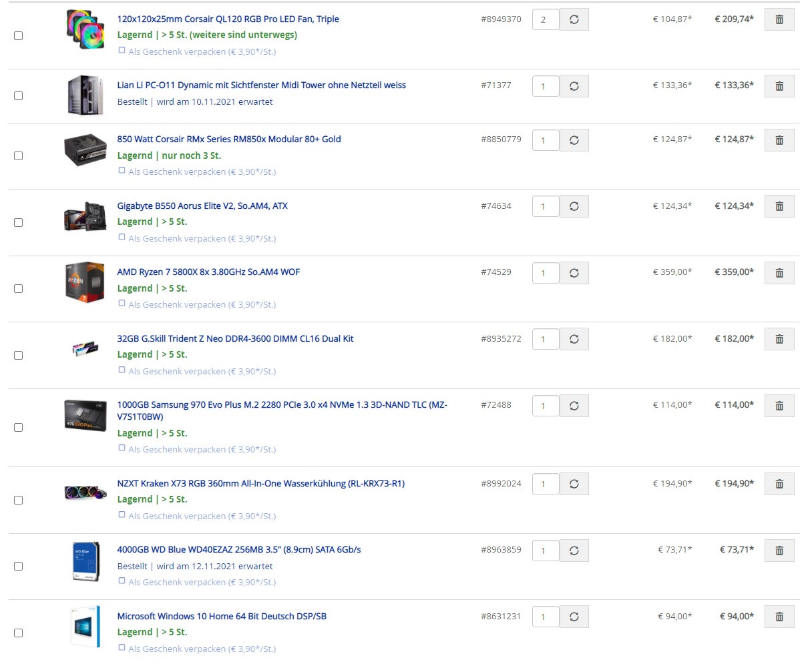Refresh quantity for Corsair QL120 RGB fan
Screen dimensions: 812x666
pyautogui.click(x=574, y=19)
